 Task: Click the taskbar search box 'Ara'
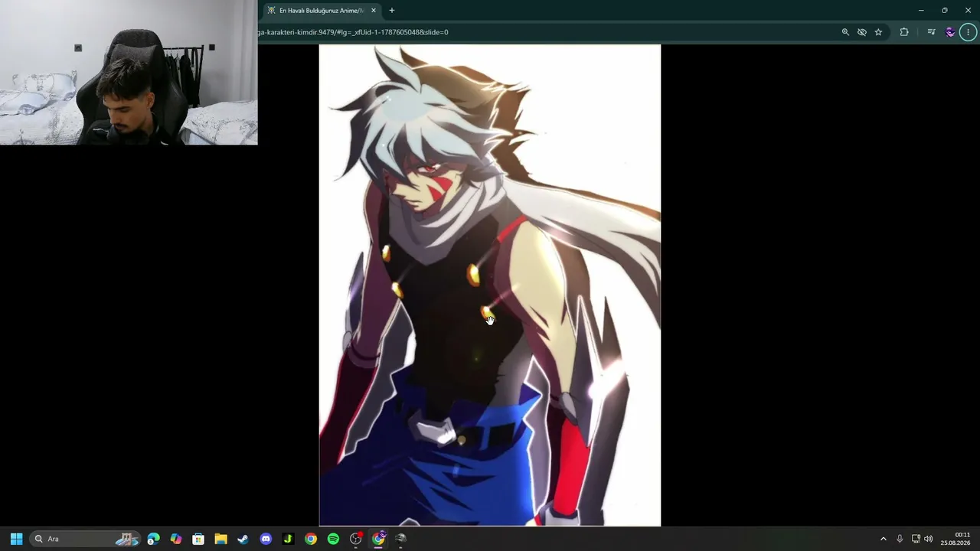tap(86, 539)
